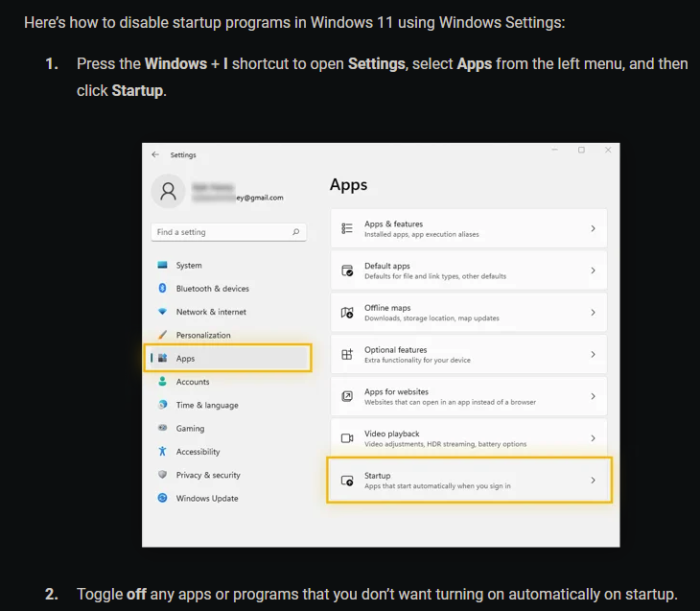Click the Time & language globe icon
700x611 pixels.
point(162,404)
